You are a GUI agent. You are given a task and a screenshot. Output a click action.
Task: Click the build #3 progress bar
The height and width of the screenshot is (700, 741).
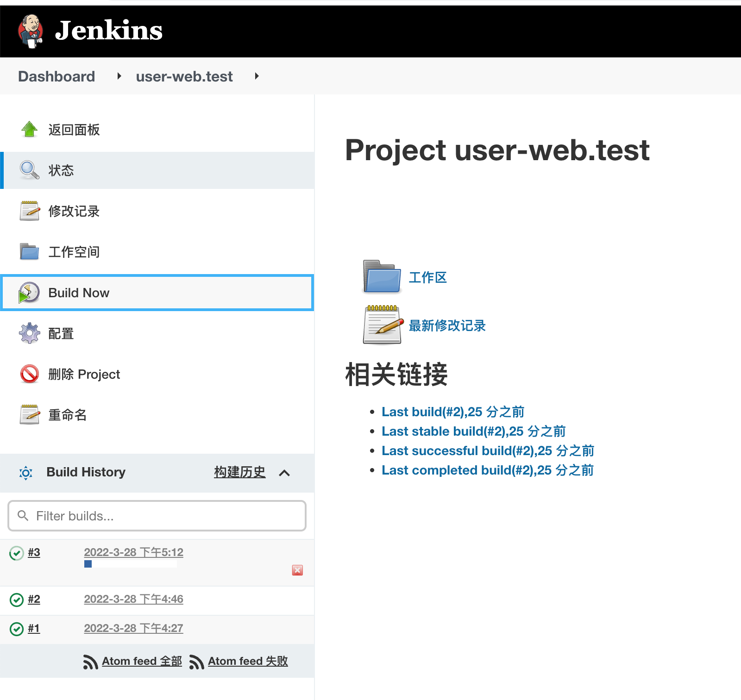[x=131, y=564]
